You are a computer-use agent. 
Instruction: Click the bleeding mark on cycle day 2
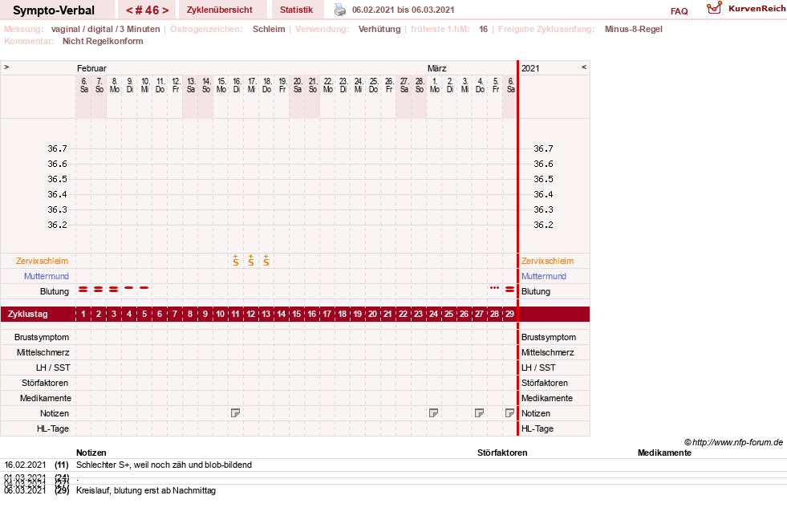(x=99, y=289)
